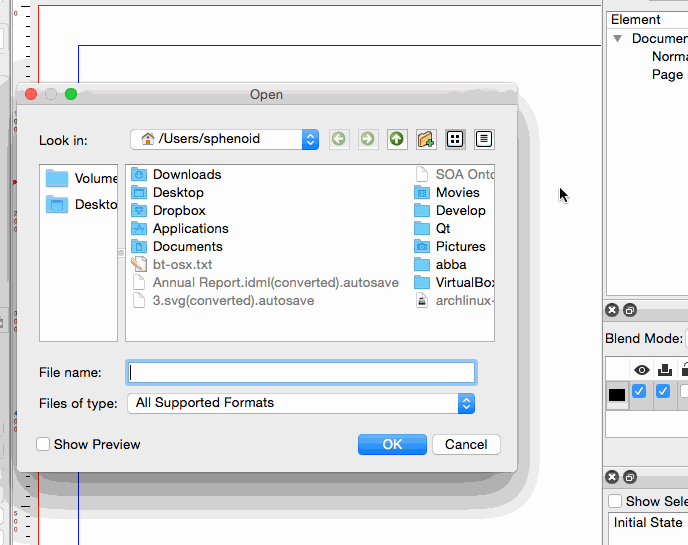Float the layers panel using its detach icon
Screen dimensions: 688x545
coord(631,310)
